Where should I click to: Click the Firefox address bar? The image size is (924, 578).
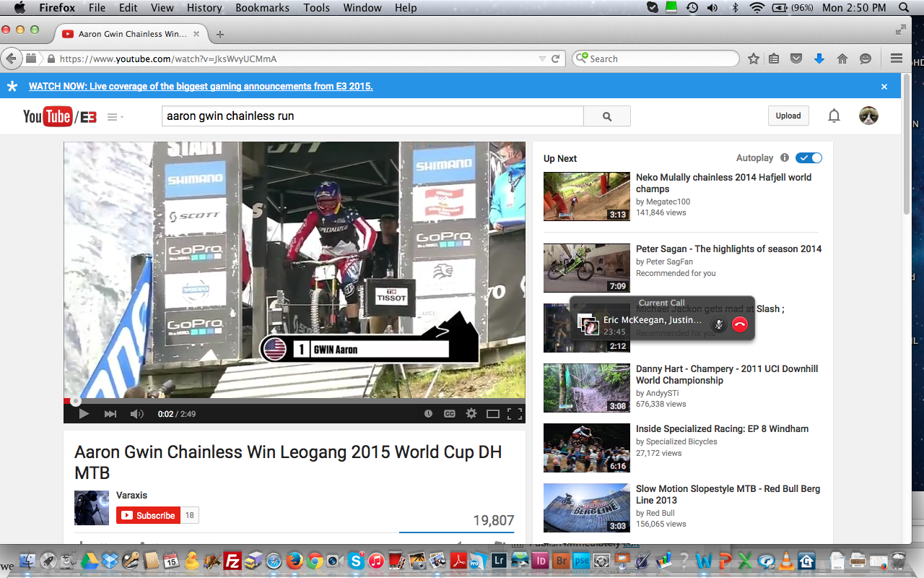(296, 59)
